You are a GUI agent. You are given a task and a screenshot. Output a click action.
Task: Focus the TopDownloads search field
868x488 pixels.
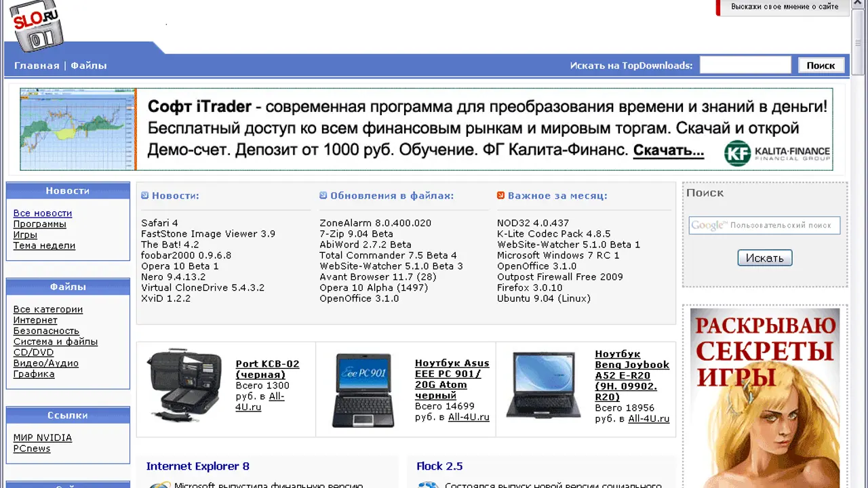745,65
